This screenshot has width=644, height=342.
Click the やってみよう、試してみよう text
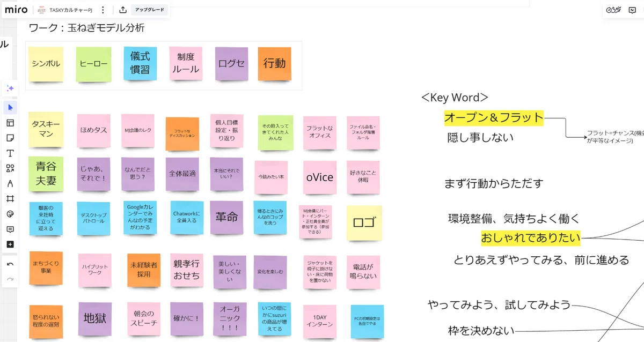pyautogui.click(x=499, y=305)
